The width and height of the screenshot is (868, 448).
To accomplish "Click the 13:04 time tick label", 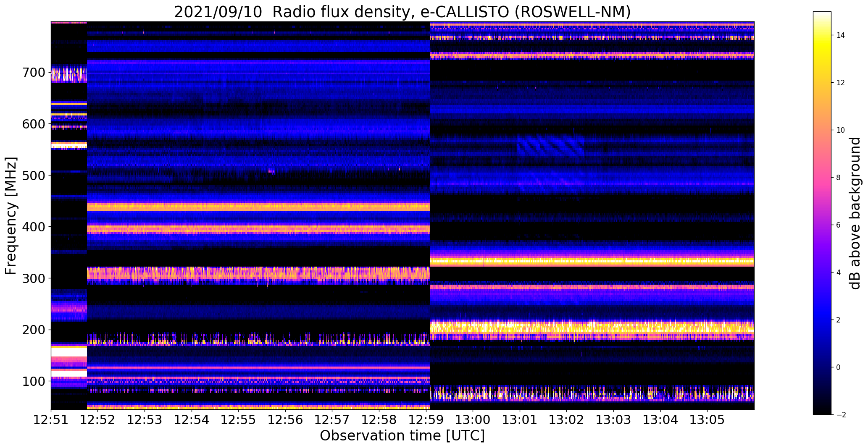I will click(660, 419).
